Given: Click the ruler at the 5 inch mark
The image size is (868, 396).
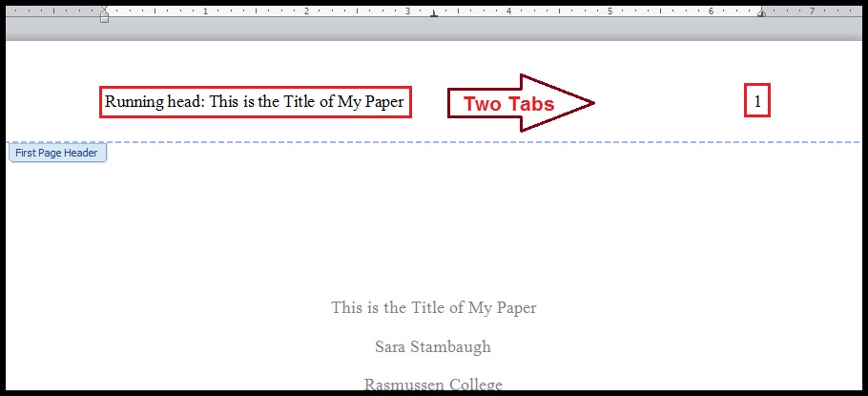Looking at the screenshot, I should coord(610,11).
